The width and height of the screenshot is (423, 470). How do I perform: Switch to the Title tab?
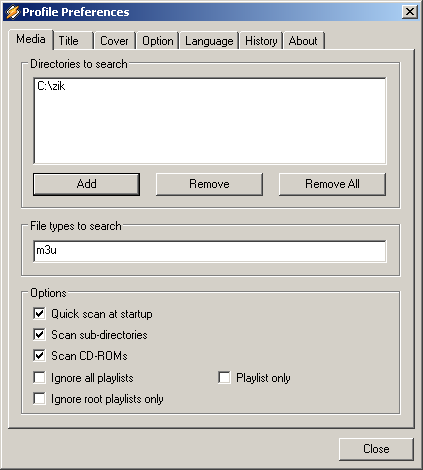pyautogui.click(x=73, y=41)
